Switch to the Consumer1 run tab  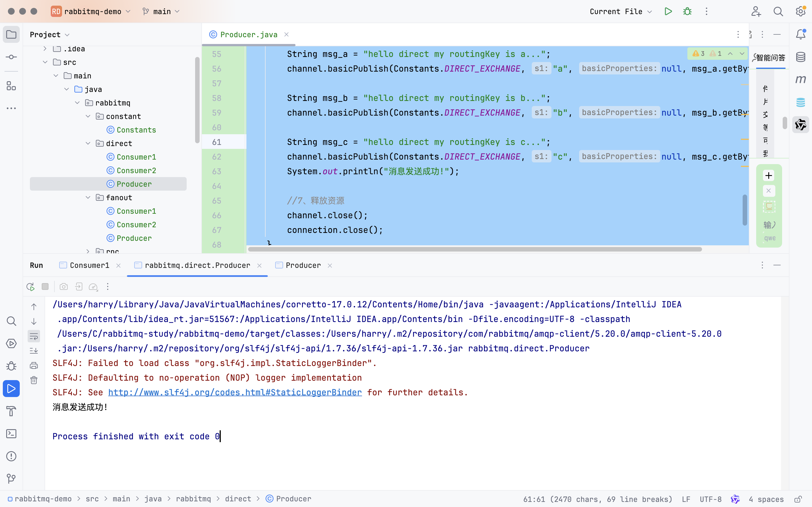pos(89,265)
